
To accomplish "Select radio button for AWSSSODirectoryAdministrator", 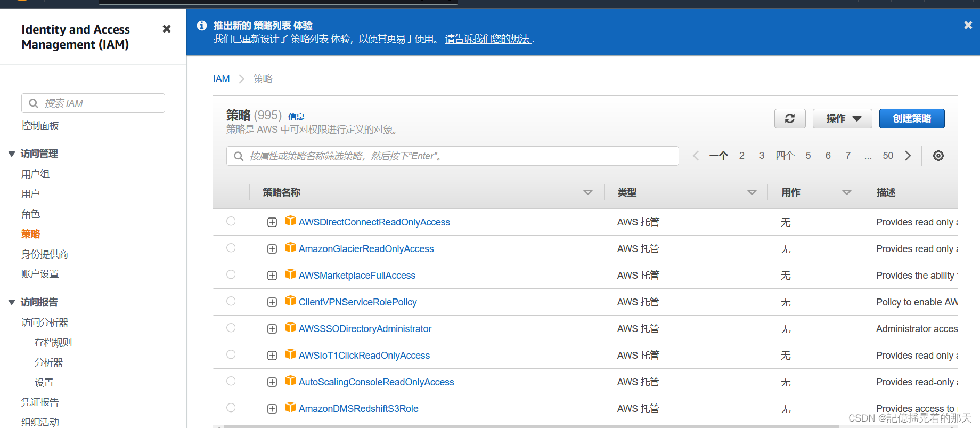I will tap(231, 328).
